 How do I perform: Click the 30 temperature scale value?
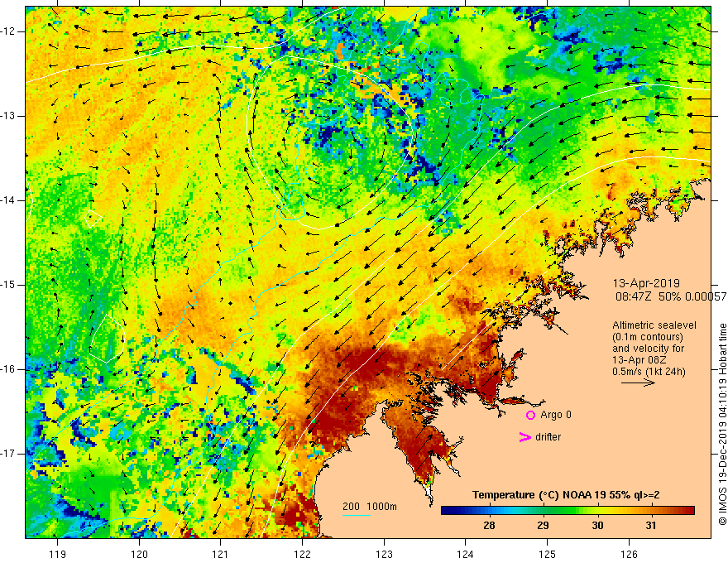[597, 526]
